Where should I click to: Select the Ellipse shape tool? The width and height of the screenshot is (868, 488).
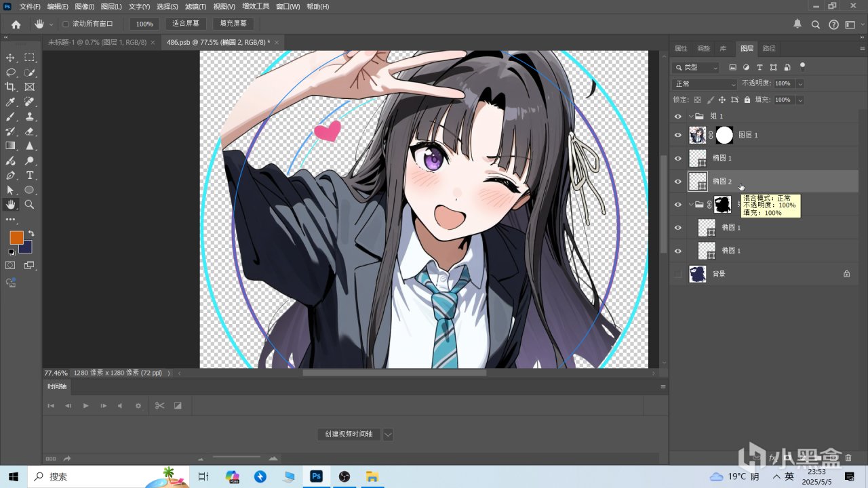tap(30, 190)
